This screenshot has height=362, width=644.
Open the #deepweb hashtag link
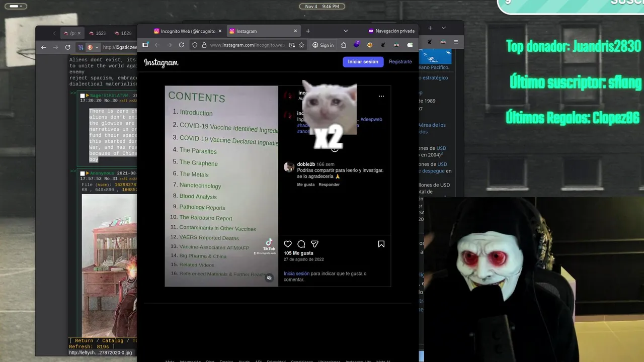tap(371, 120)
